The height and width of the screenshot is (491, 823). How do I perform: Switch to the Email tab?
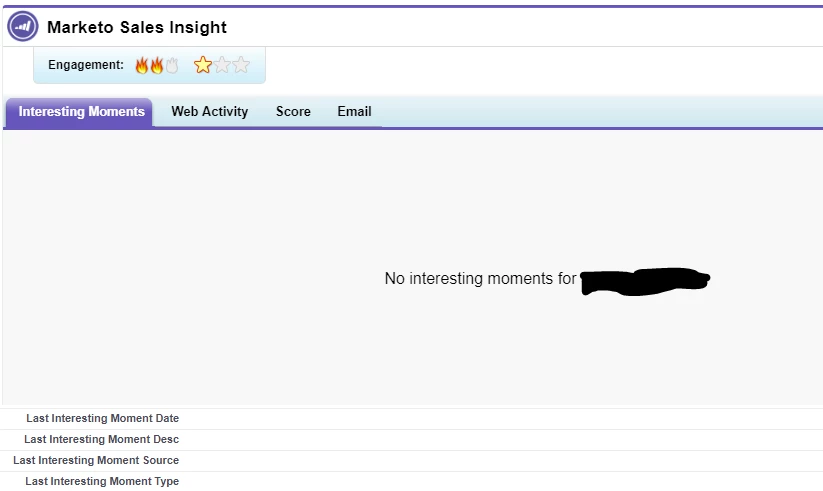coord(354,111)
